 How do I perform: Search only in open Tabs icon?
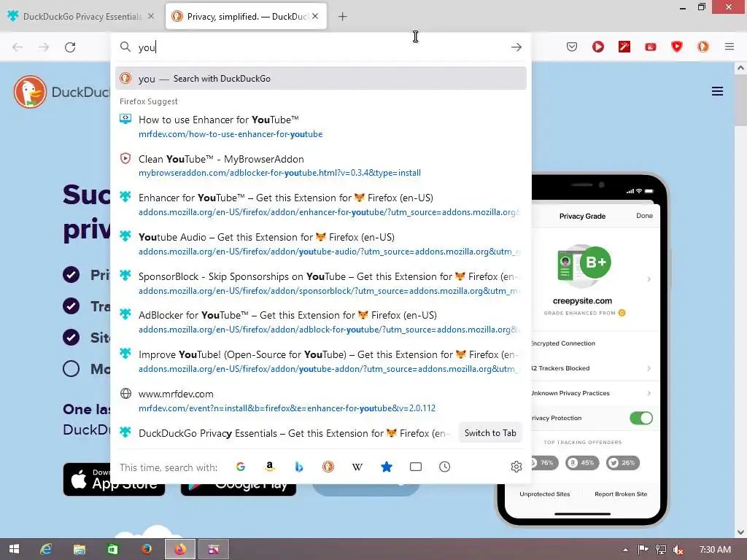(x=415, y=467)
